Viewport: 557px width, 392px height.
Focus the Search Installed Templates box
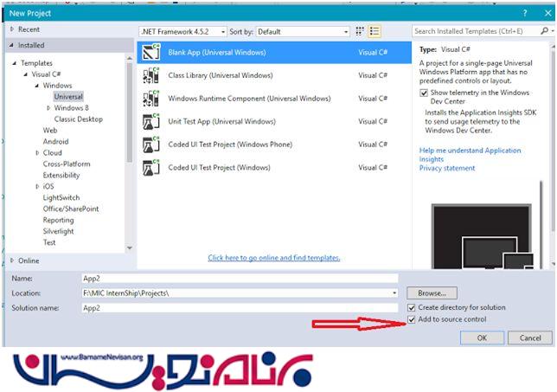pyautogui.click(x=476, y=31)
